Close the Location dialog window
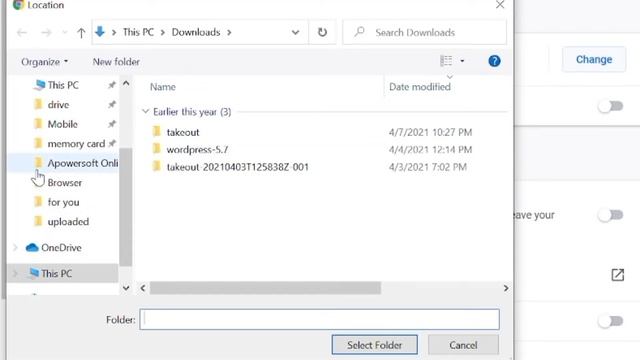The height and width of the screenshot is (360, 640). pyautogui.click(x=500, y=5)
